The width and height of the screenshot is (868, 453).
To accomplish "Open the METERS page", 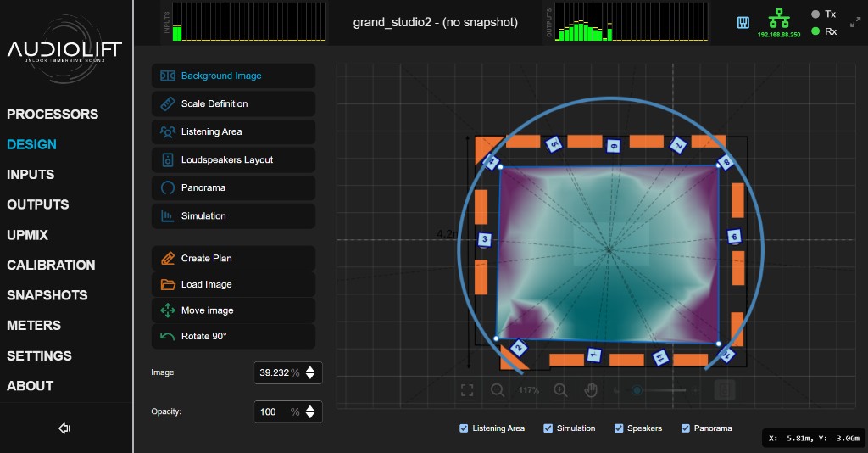I will click(34, 326).
